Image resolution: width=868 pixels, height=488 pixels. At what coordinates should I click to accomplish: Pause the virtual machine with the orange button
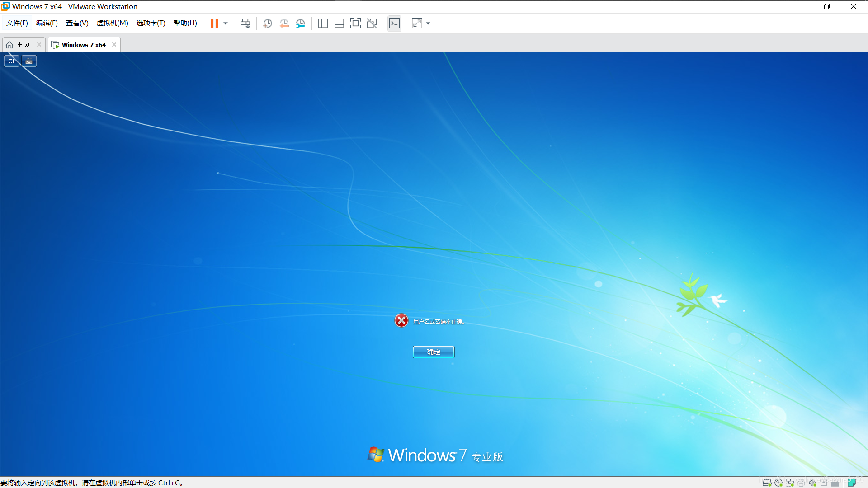point(214,23)
